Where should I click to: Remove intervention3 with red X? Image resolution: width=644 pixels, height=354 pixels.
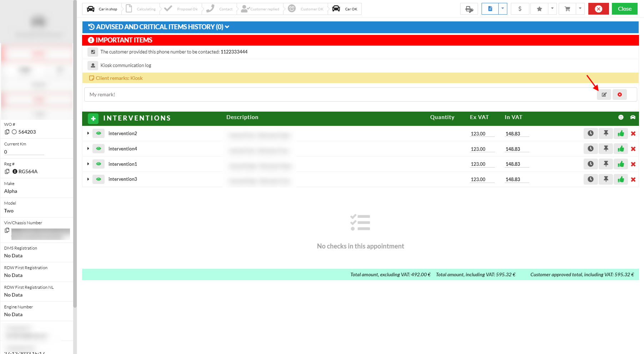point(633,179)
